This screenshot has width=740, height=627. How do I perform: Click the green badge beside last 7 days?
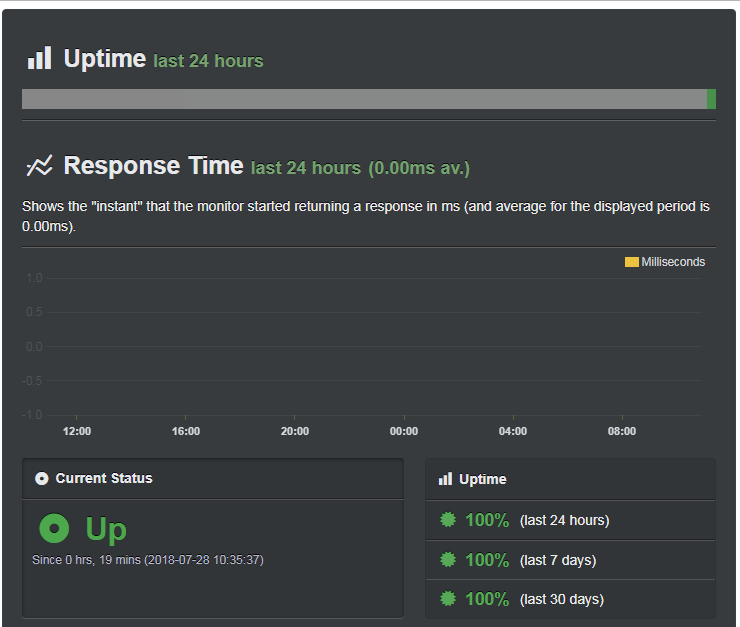(448, 560)
